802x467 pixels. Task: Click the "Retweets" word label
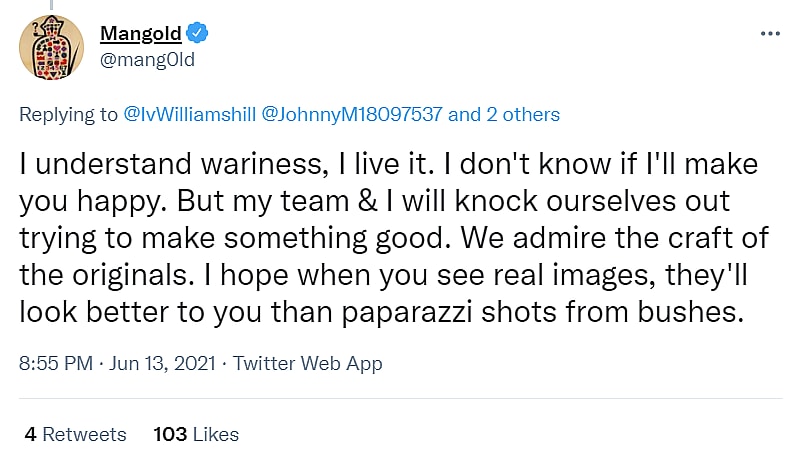pyautogui.click(x=85, y=434)
